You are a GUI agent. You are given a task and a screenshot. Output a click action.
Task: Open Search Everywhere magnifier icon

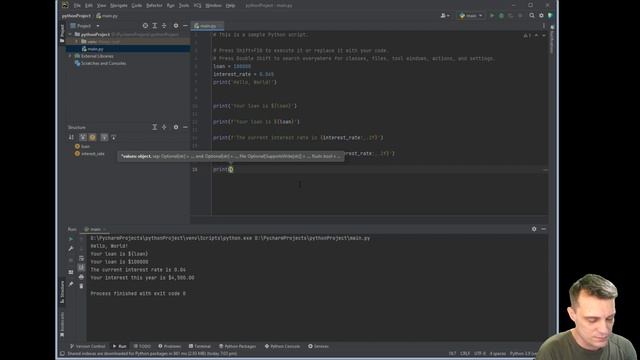click(532, 16)
